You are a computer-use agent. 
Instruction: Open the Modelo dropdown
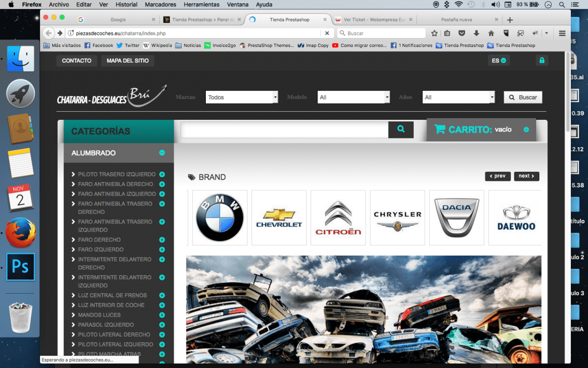pos(354,97)
